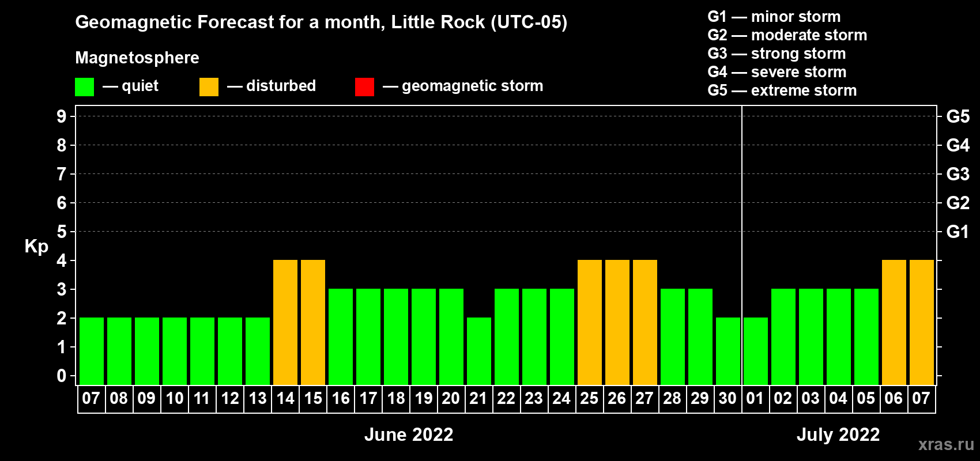
Task: Click the date label '28' on the axis
Action: pos(672,399)
